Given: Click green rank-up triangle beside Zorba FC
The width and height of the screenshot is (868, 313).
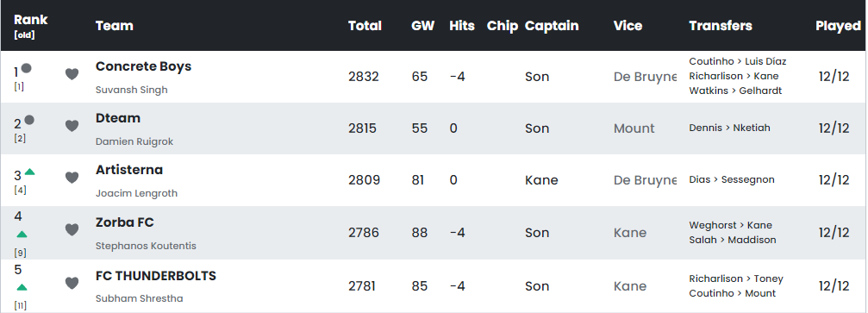Looking at the screenshot, I should pos(22,235).
